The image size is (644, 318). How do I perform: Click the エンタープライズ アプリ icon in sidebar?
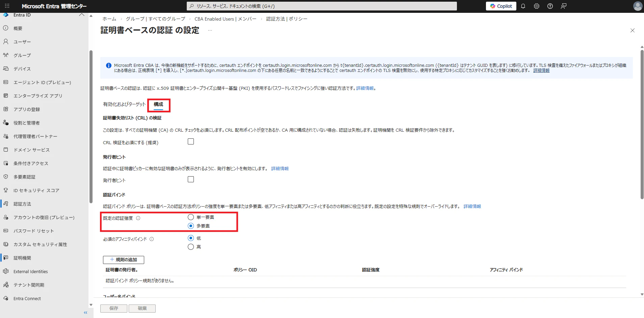[6, 96]
